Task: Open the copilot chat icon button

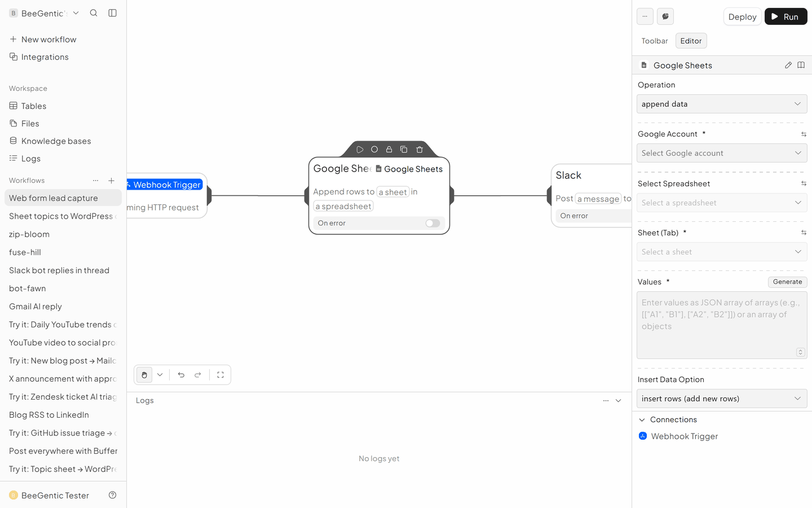Action: click(665, 16)
